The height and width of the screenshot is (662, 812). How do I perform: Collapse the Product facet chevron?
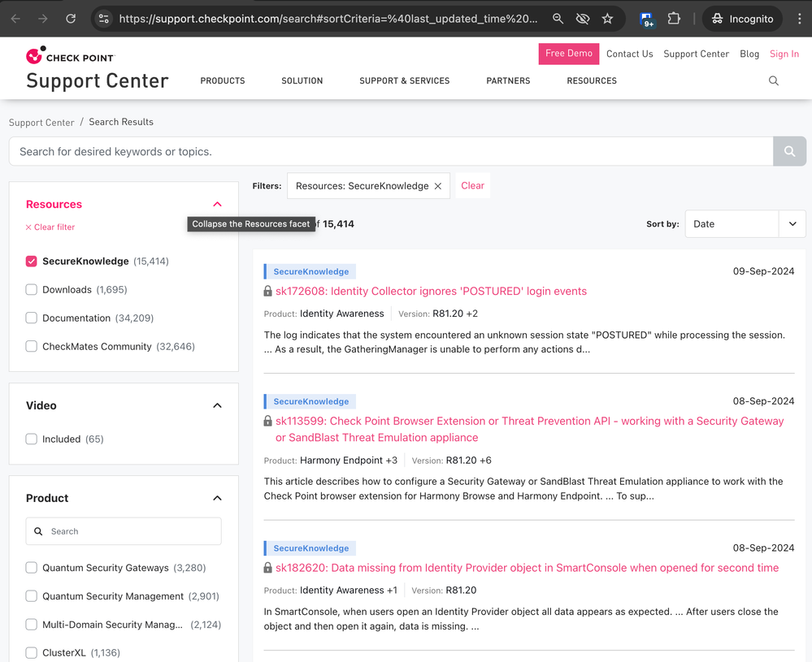[x=218, y=499]
